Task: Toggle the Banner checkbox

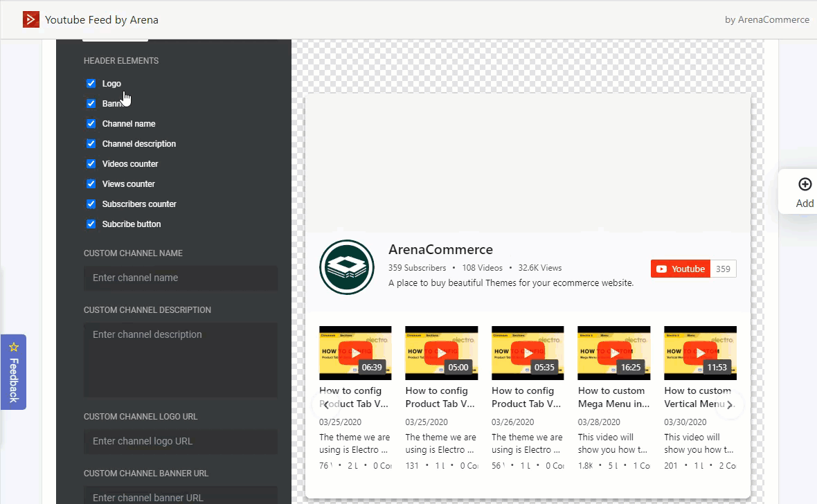Action: (x=91, y=104)
